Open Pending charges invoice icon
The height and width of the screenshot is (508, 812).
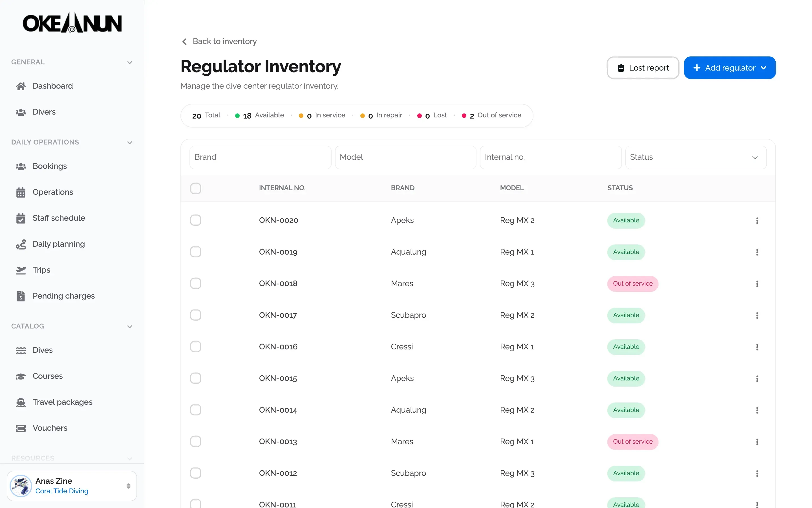(x=21, y=296)
